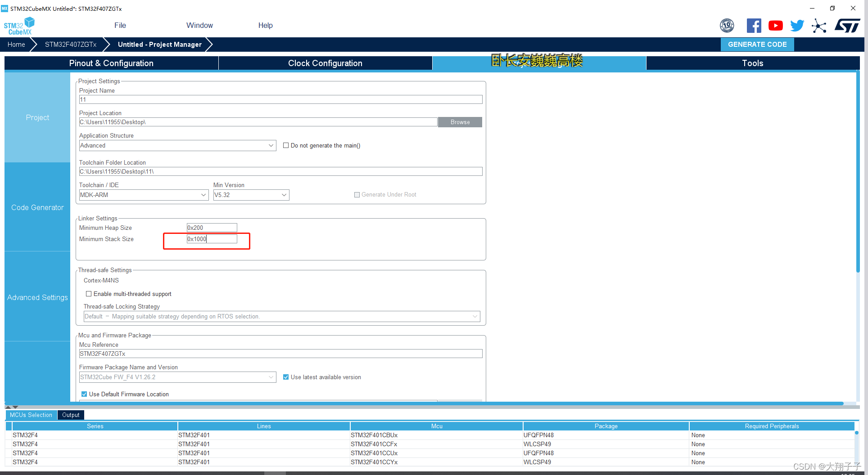
Task: Click the ST logo icon
Action: tap(847, 26)
